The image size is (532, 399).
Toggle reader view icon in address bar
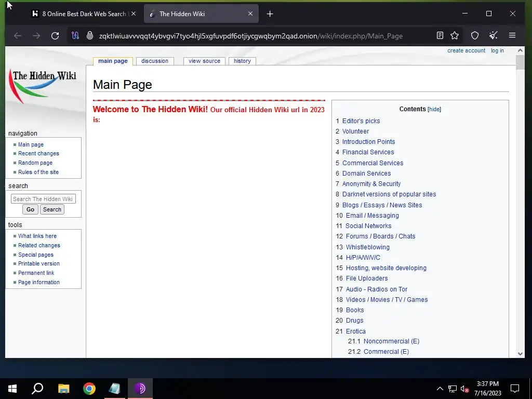(440, 36)
